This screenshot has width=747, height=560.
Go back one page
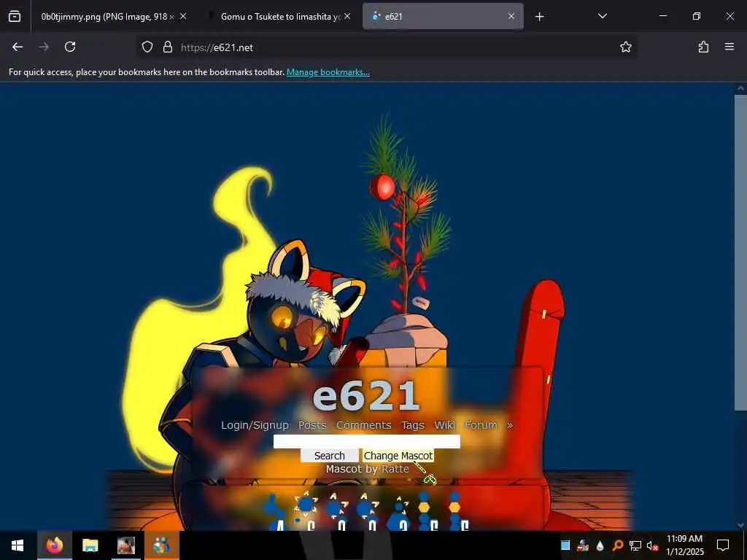pyautogui.click(x=18, y=47)
